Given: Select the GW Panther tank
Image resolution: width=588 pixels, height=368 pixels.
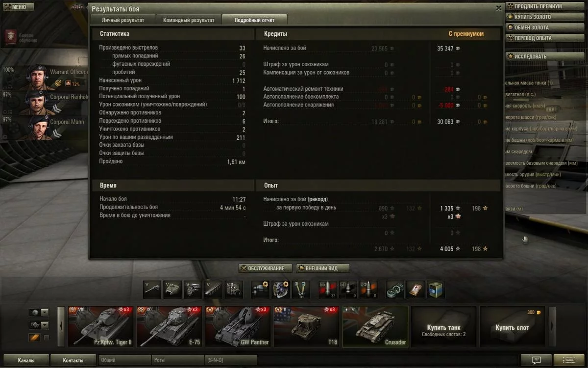Looking at the screenshot, I should [238, 327].
